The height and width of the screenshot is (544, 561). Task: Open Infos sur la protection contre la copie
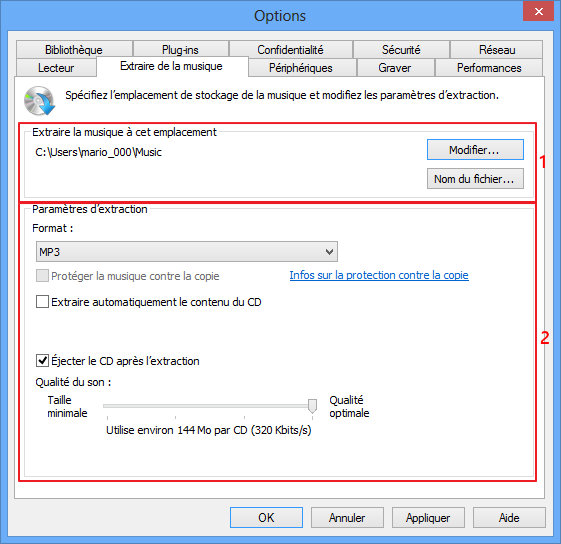point(379,275)
